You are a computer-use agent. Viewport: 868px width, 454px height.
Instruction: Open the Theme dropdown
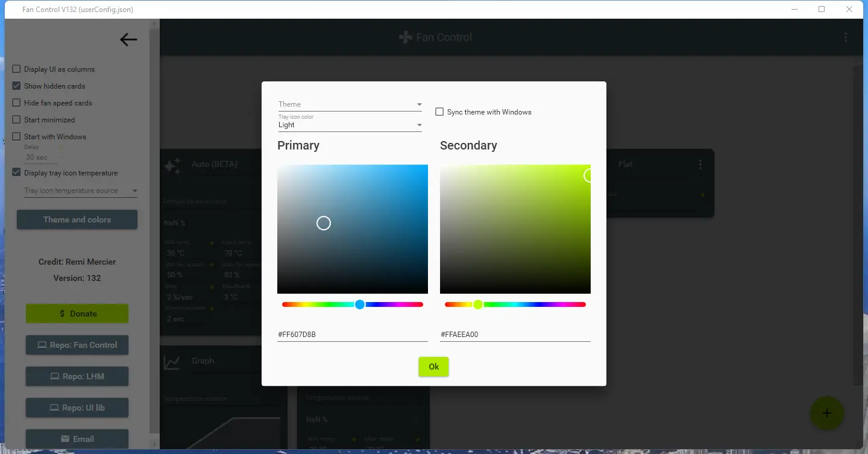[350, 104]
